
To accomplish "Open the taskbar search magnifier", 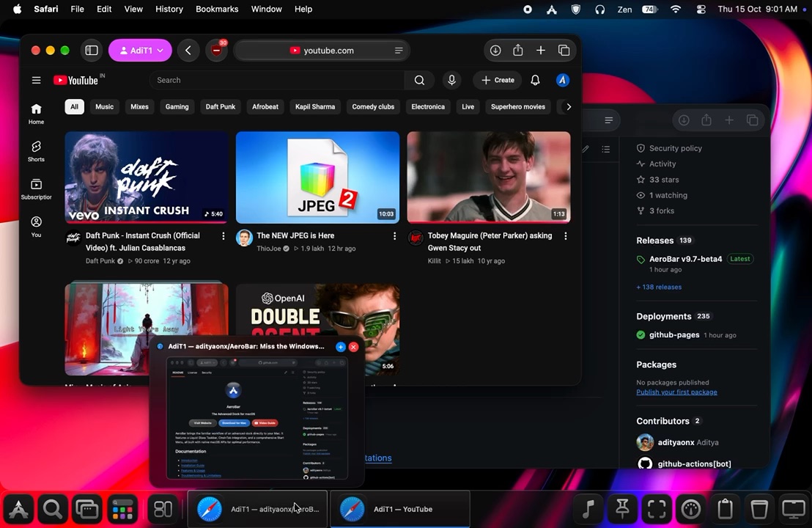I will [53, 510].
